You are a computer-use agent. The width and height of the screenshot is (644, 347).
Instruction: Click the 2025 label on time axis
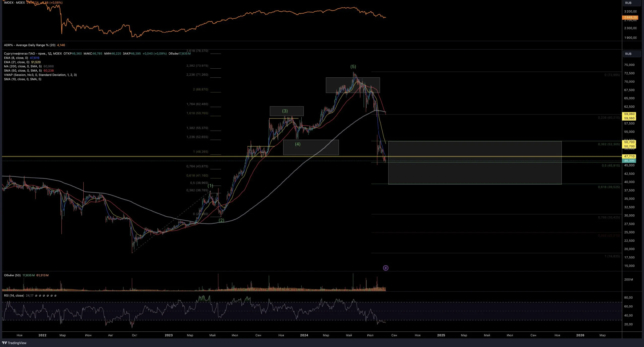(441, 335)
